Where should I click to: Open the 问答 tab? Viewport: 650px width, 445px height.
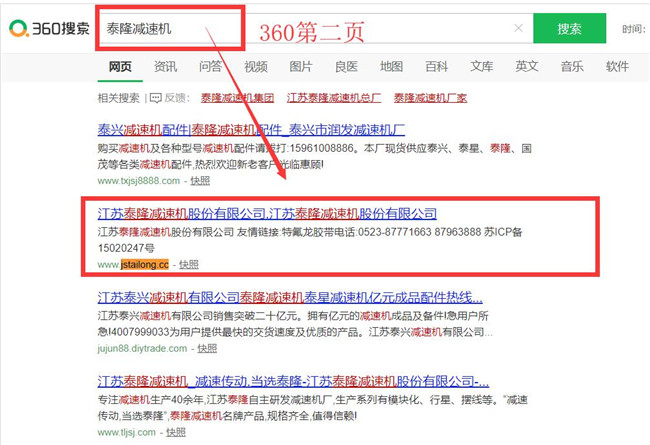210,67
